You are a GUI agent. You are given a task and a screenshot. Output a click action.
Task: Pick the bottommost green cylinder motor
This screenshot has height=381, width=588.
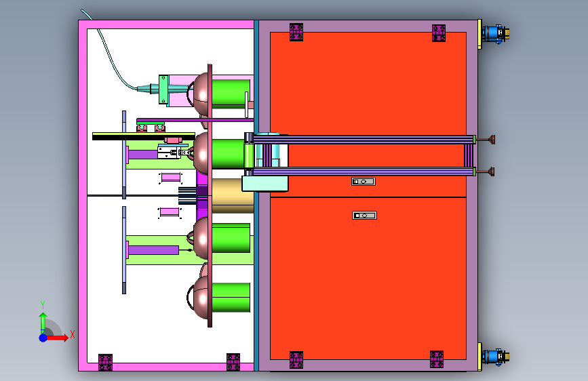click(231, 298)
